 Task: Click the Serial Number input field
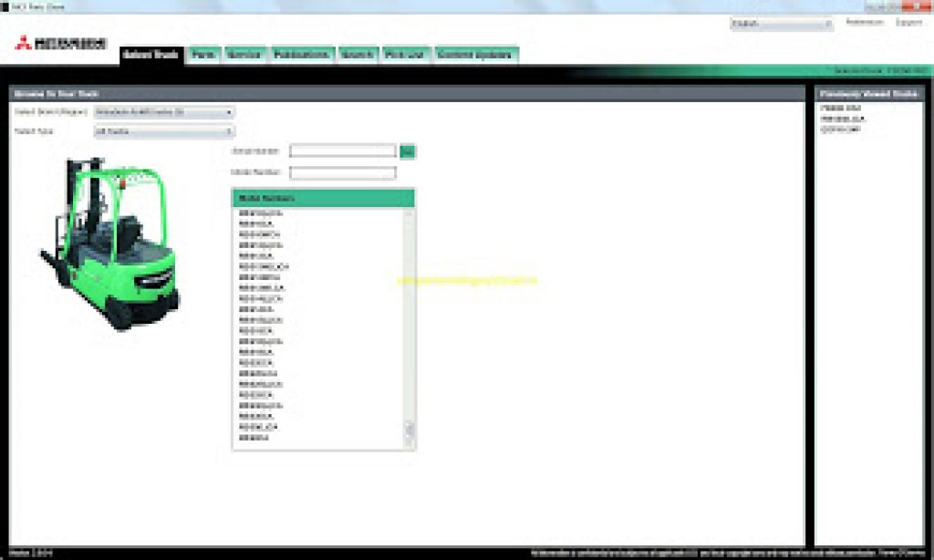(343, 151)
